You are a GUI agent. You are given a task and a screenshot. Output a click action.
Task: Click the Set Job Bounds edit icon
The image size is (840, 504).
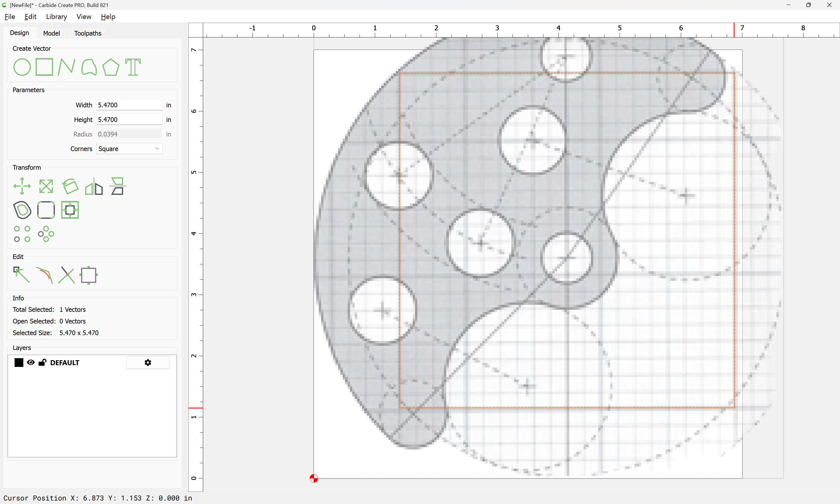[x=89, y=275]
